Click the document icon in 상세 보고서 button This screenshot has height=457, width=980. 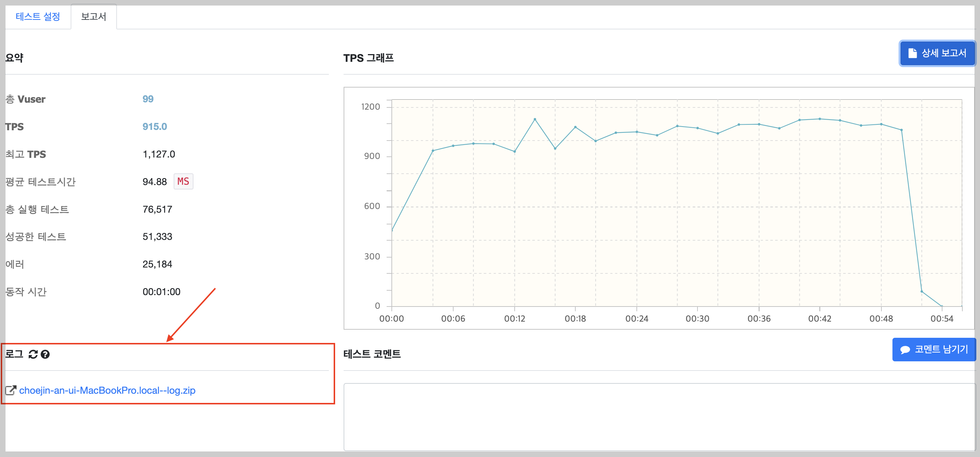click(912, 53)
